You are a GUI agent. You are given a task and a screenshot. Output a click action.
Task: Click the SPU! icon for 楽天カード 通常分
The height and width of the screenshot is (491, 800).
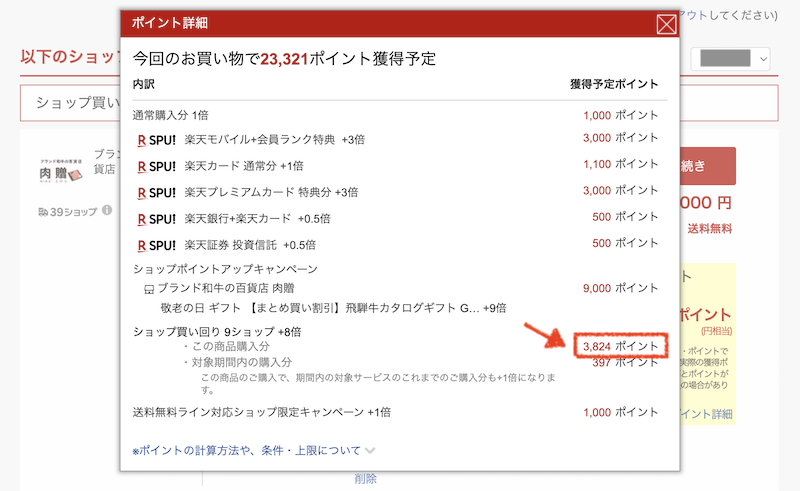tap(157, 166)
